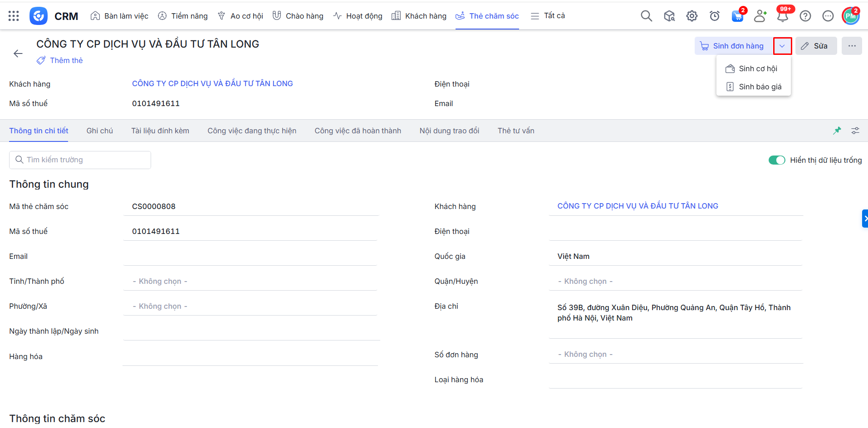
Task: Click the search magnifier icon in header
Action: (646, 16)
